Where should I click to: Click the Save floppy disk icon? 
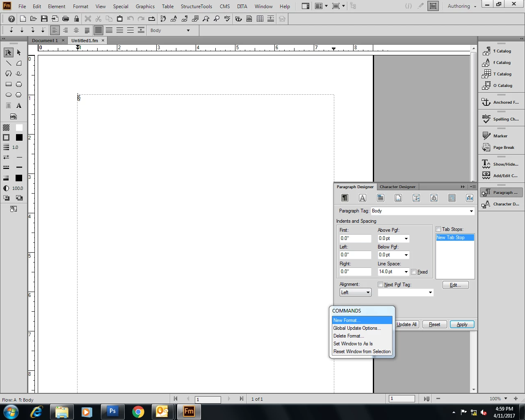44,19
